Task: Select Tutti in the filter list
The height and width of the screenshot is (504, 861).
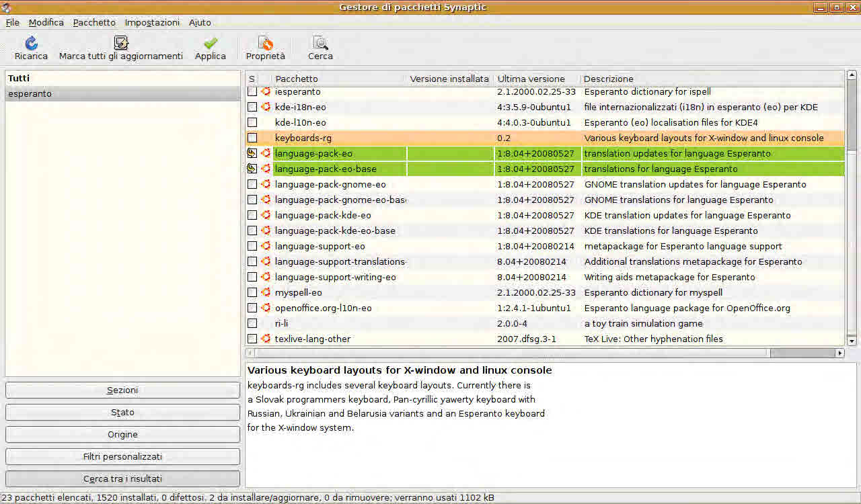Action: tap(122, 79)
